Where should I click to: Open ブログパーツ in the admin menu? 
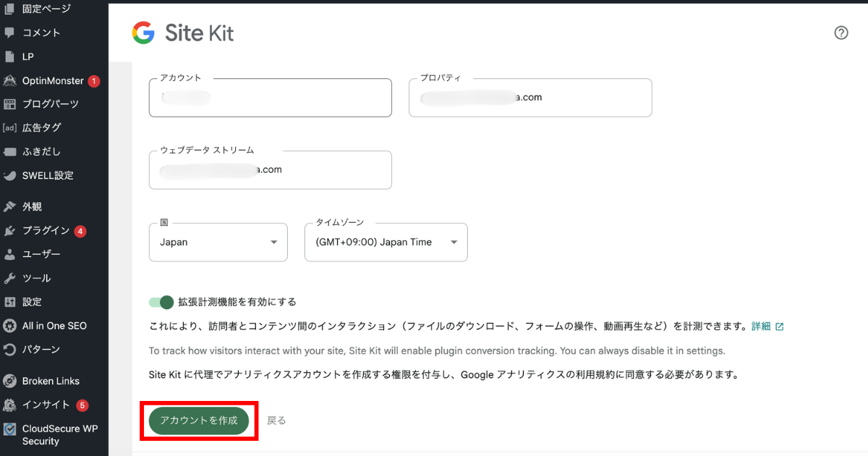click(51, 104)
